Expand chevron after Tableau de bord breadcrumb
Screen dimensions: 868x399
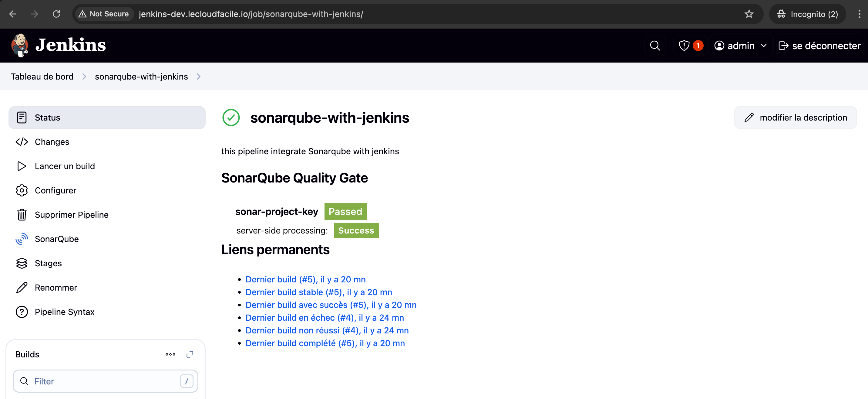(84, 77)
